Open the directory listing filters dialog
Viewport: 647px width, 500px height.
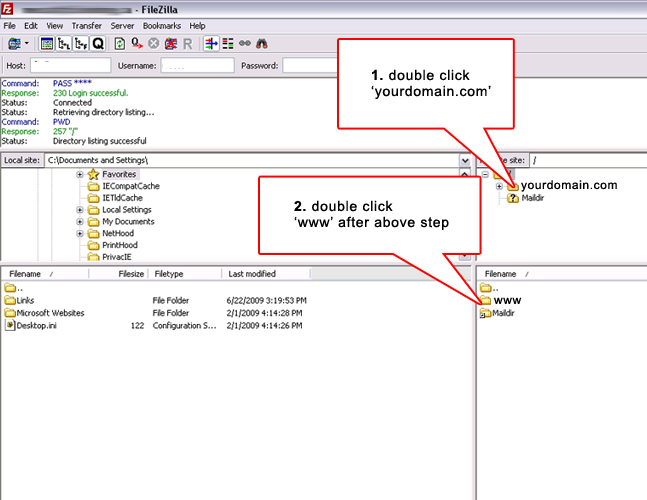pos(211,43)
